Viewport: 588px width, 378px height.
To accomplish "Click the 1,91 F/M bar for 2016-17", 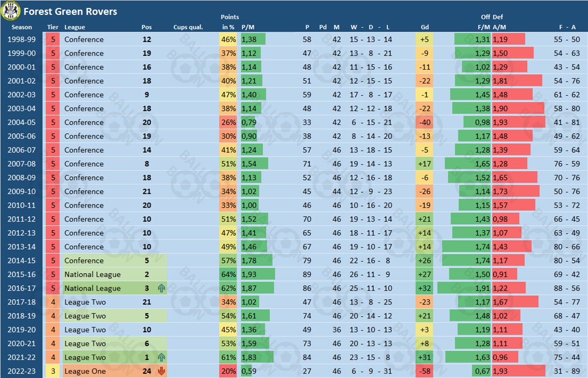I will [464, 289].
